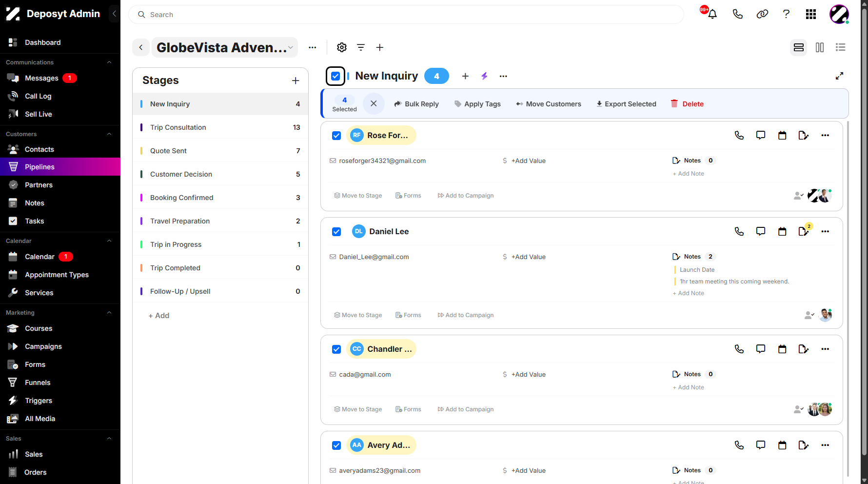
Task: Select Quote Sent stage
Action: [x=220, y=151]
